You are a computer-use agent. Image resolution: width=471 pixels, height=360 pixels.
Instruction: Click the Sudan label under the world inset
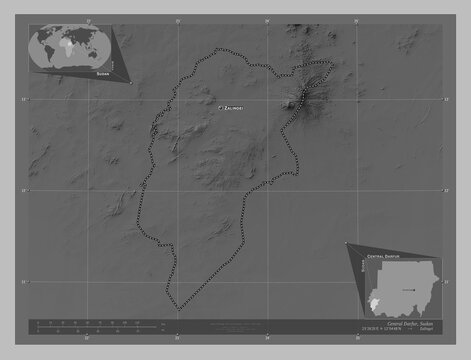[103, 74]
